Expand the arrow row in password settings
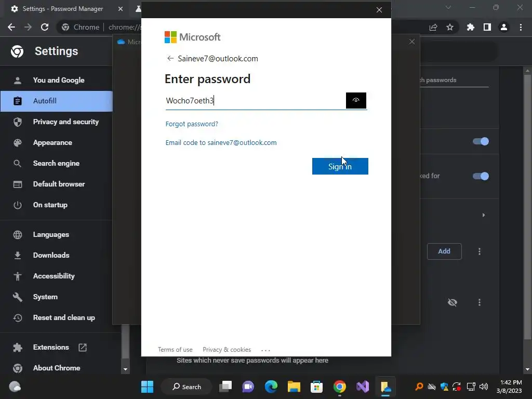The width and height of the screenshot is (532, 399). pos(484,215)
